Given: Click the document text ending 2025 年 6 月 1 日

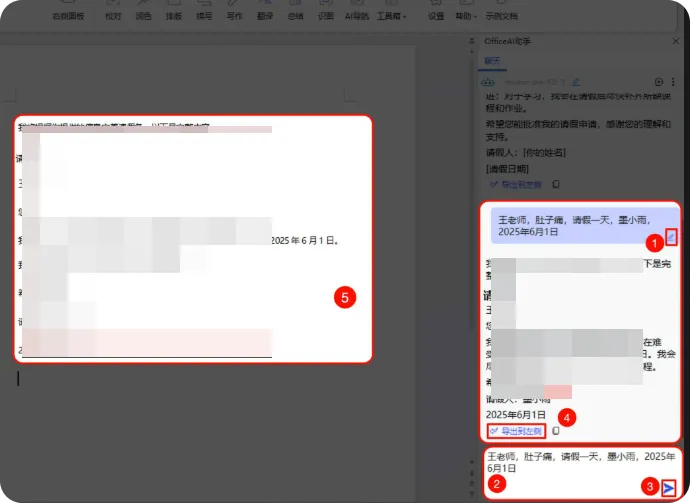Looking at the screenshot, I should click(305, 241).
